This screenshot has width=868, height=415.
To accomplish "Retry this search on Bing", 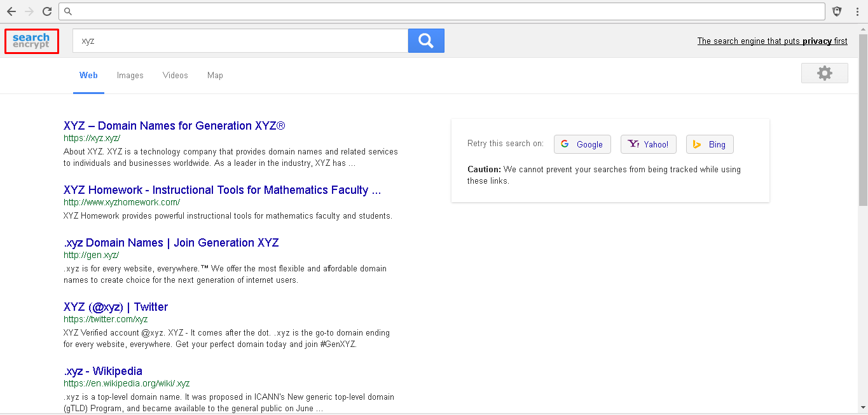I will (x=710, y=144).
